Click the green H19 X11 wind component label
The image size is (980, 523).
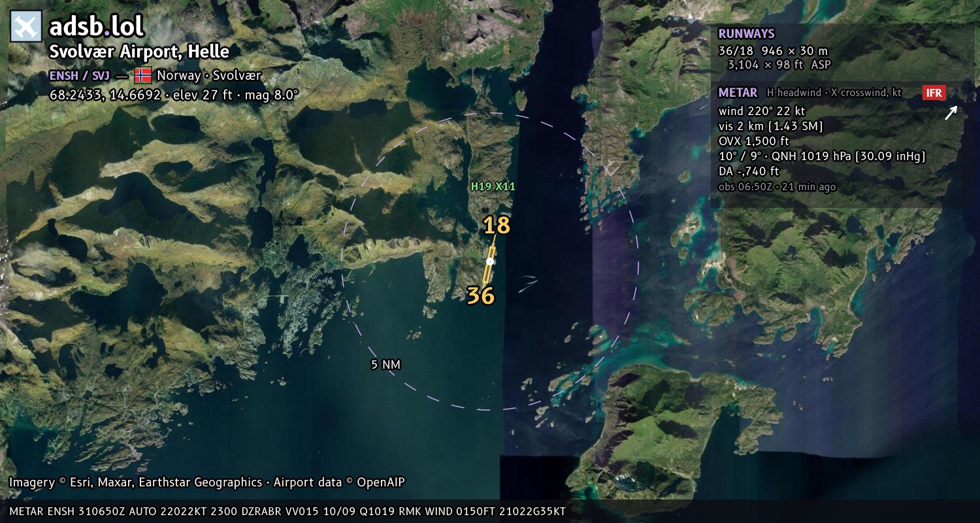493,186
